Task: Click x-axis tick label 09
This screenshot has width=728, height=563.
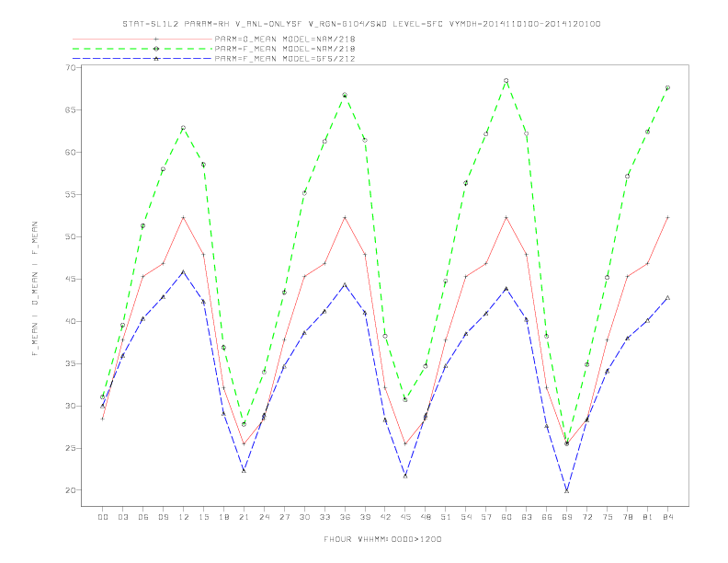Action: pyautogui.click(x=163, y=517)
